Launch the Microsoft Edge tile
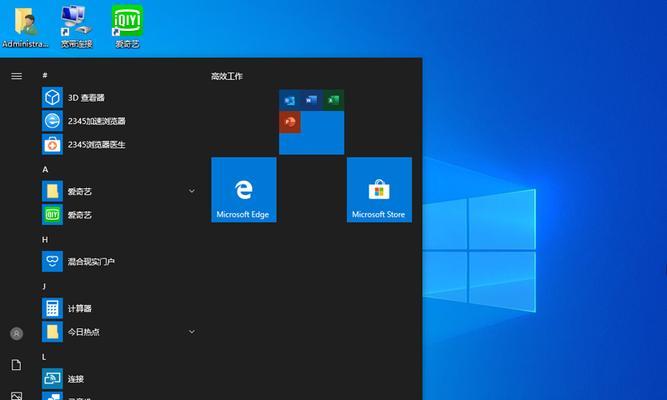667x400 pixels. [244, 190]
